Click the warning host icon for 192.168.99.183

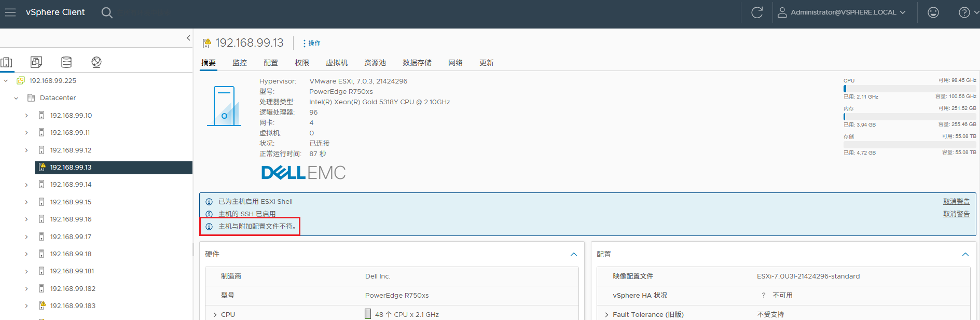pos(42,306)
